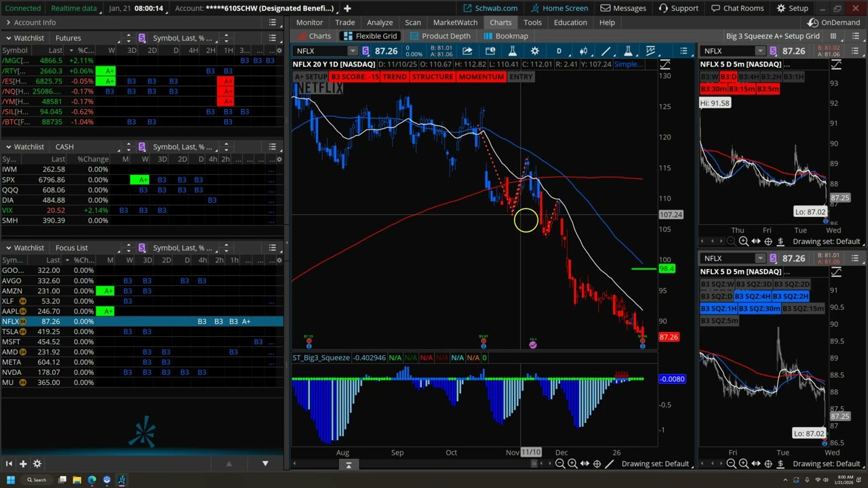Screen dimensions: 868x488
Task: Click the purple 5 color link on main chart
Action: coord(366,51)
